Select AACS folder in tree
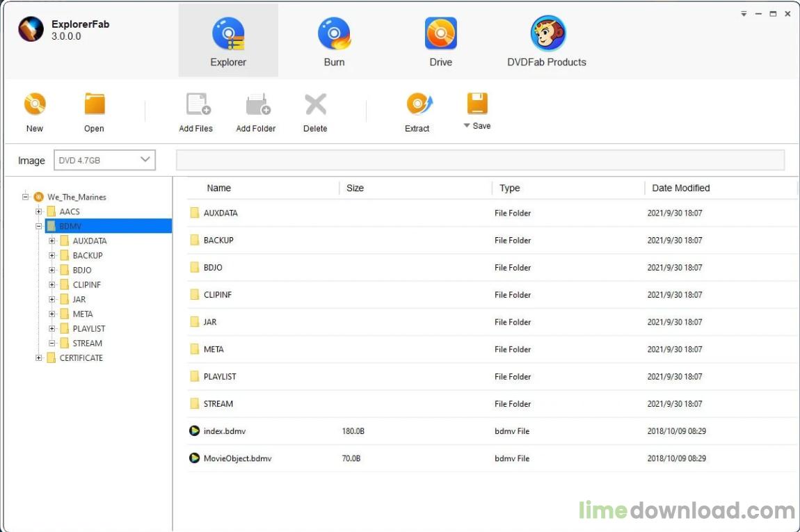The image size is (800, 532). click(70, 211)
